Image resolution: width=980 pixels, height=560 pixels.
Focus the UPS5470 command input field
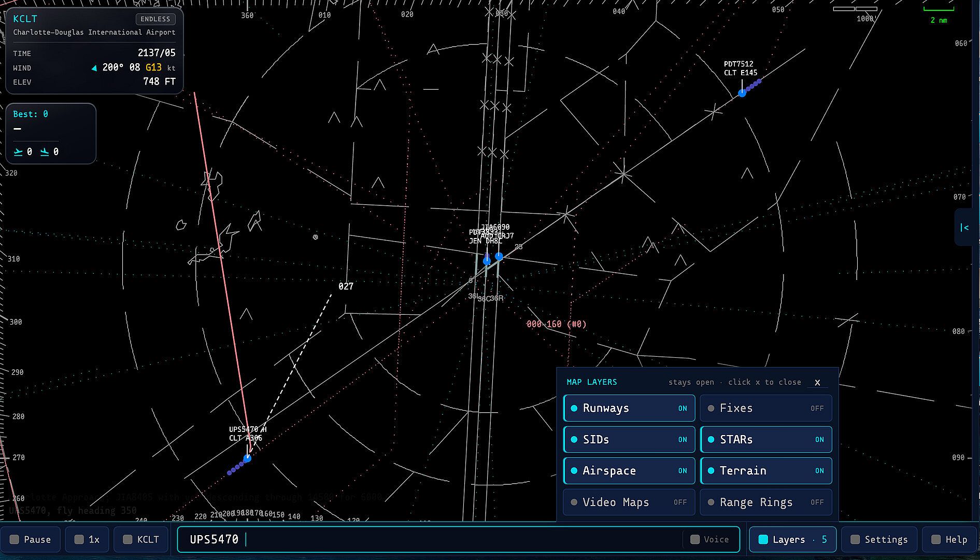pyautogui.click(x=459, y=539)
